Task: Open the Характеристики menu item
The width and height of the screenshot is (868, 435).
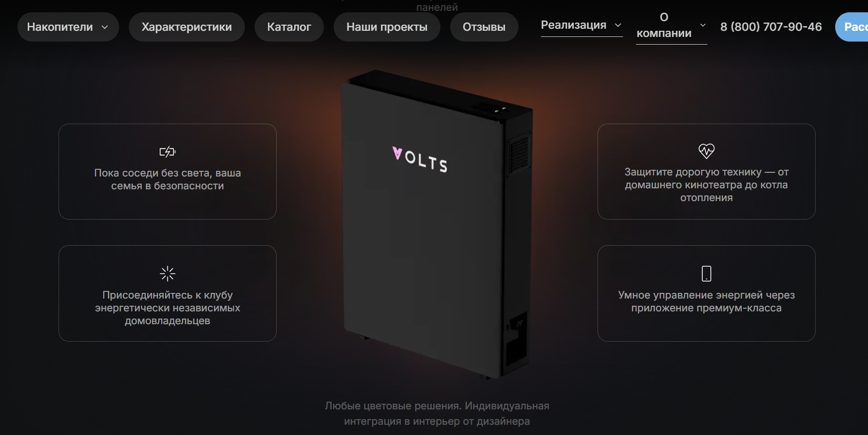Action: coord(187,27)
